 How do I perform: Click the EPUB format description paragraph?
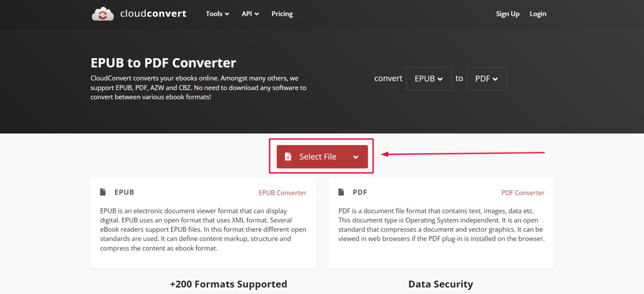coord(203,230)
